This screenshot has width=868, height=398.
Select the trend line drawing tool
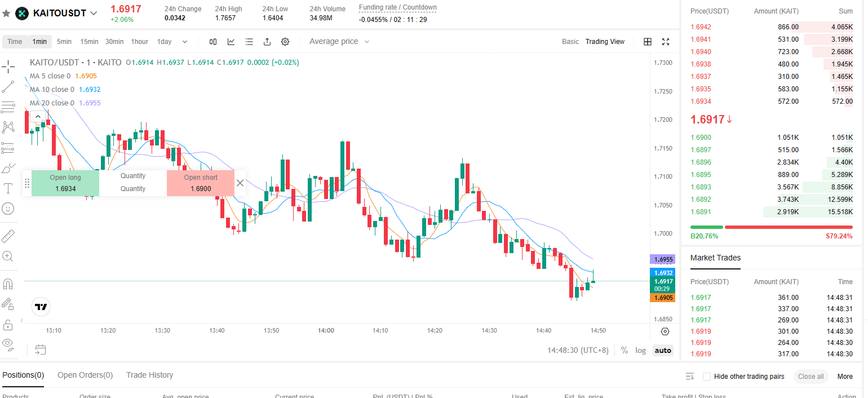[x=8, y=87]
